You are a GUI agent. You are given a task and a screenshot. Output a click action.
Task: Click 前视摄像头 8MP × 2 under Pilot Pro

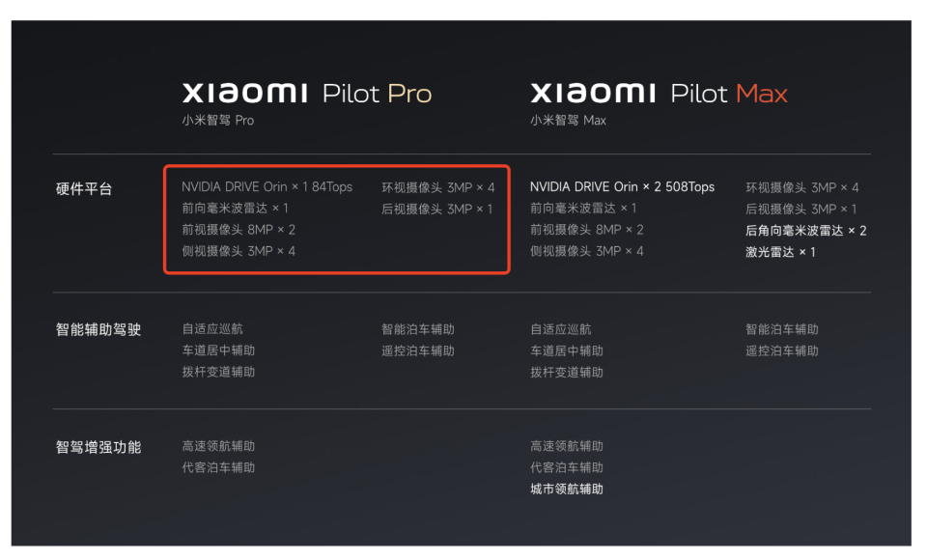239,230
